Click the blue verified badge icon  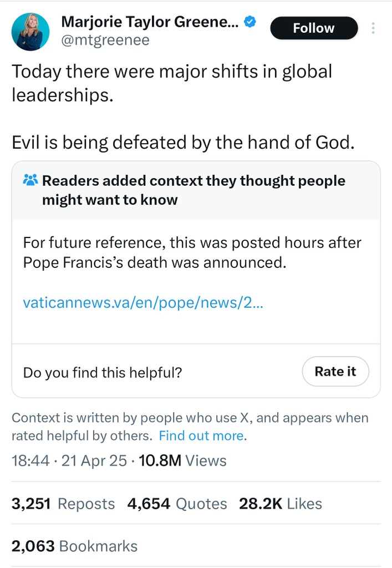pyautogui.click(x=251, y=22)
